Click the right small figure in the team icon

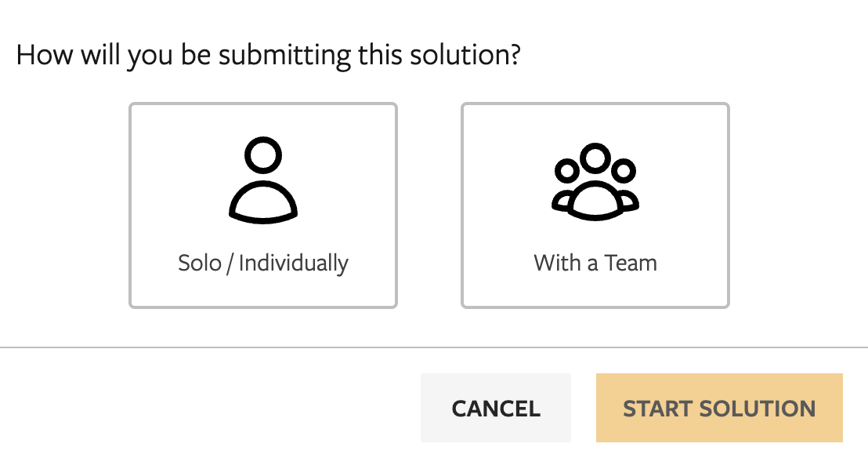tap(625, 184)
